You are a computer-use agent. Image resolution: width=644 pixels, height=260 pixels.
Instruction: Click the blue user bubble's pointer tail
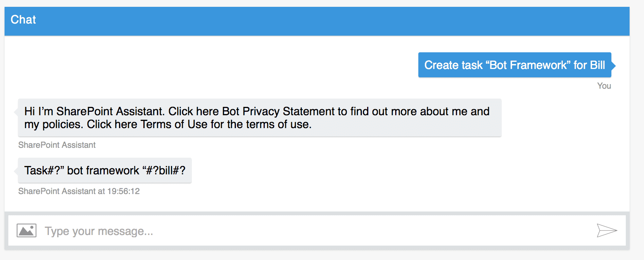(613, 66)
